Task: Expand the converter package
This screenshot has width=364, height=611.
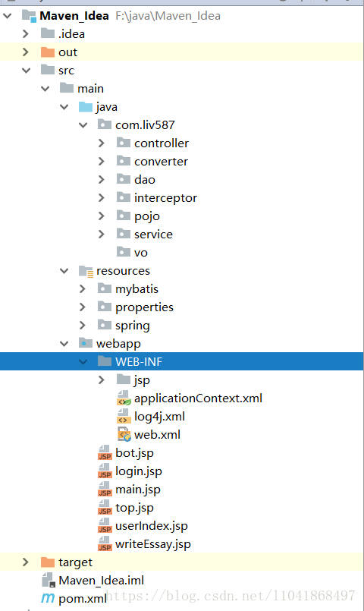Action: click(x=102, y=161)
